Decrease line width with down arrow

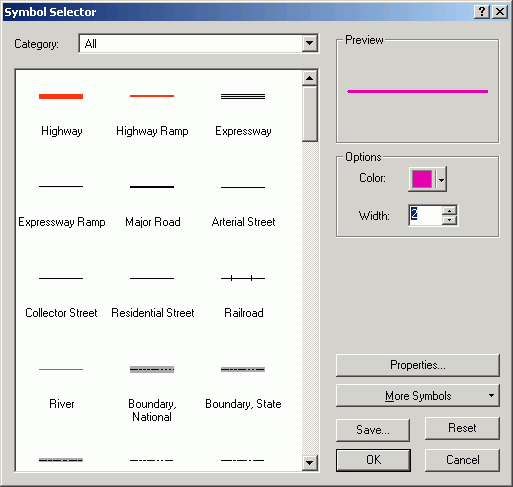coord(450,220)
